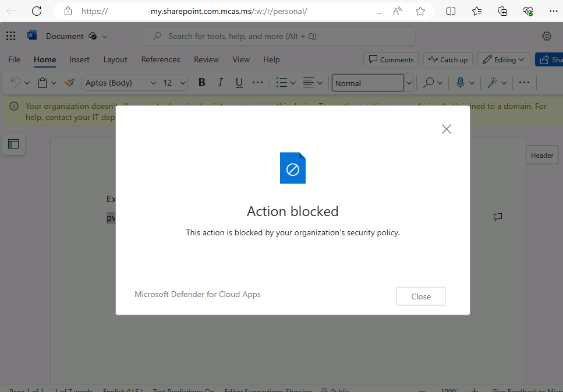This screenshot has width=563, height=392.
Task: Switch to the Insert tab
Action: coord(79,59)
